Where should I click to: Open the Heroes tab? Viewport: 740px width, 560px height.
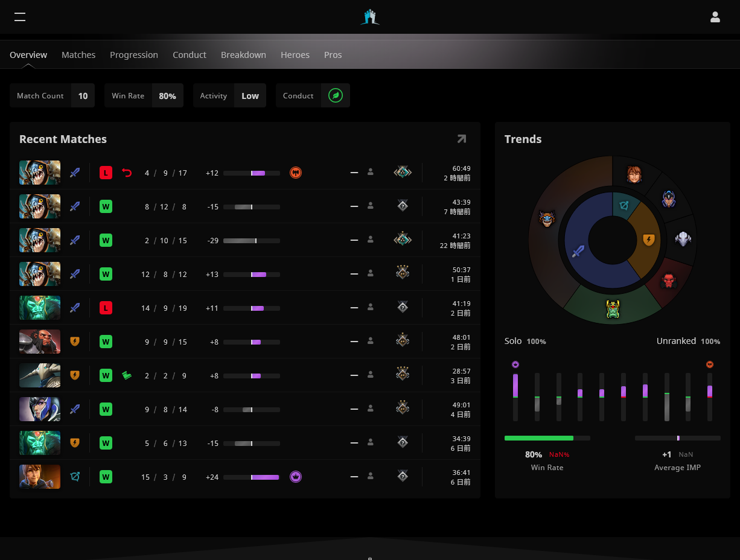[x=295, y=55]
